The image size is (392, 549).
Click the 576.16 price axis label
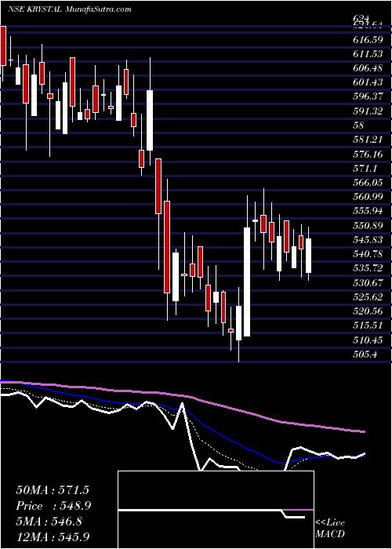pyautogui.click(x=368, y=154)
